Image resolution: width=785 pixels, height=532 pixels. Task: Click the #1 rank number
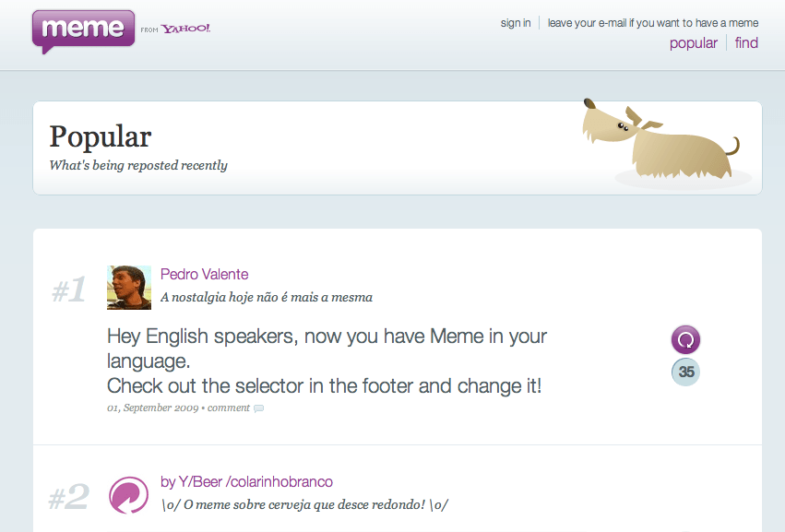click(x=68, y=290)
